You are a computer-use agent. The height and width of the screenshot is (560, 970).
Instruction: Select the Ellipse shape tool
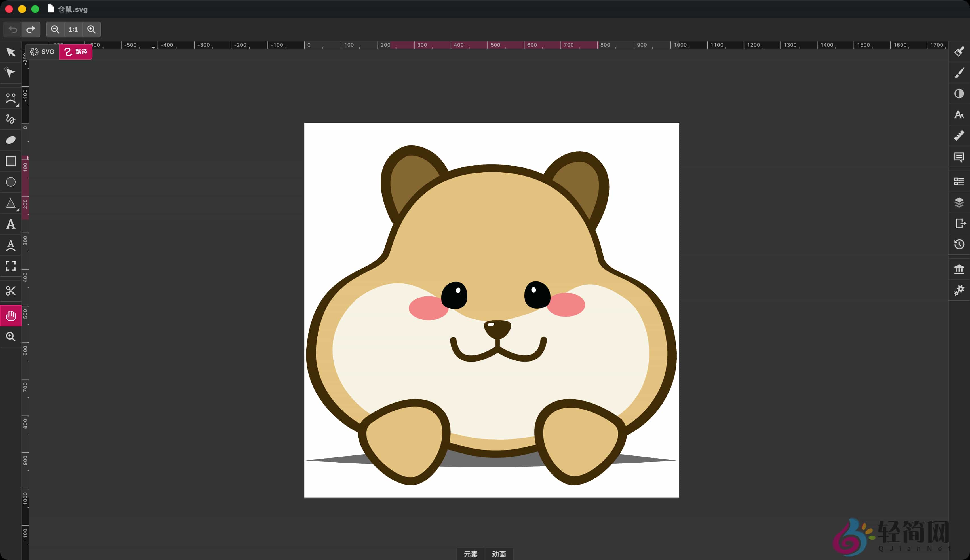click(x=10, y=182)
